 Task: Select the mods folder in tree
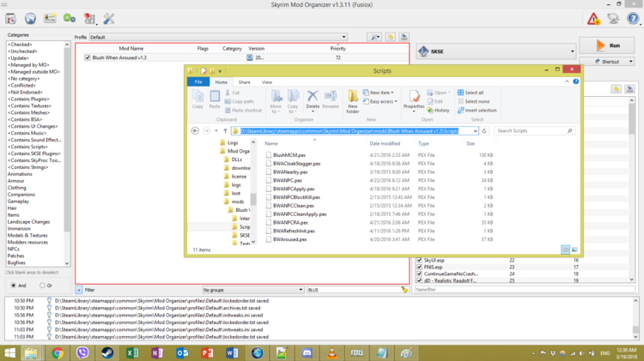coord(237,202)
